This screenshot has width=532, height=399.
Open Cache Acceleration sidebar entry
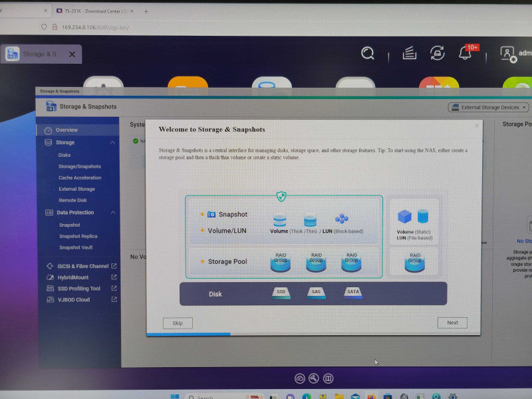tap(80, 178)
